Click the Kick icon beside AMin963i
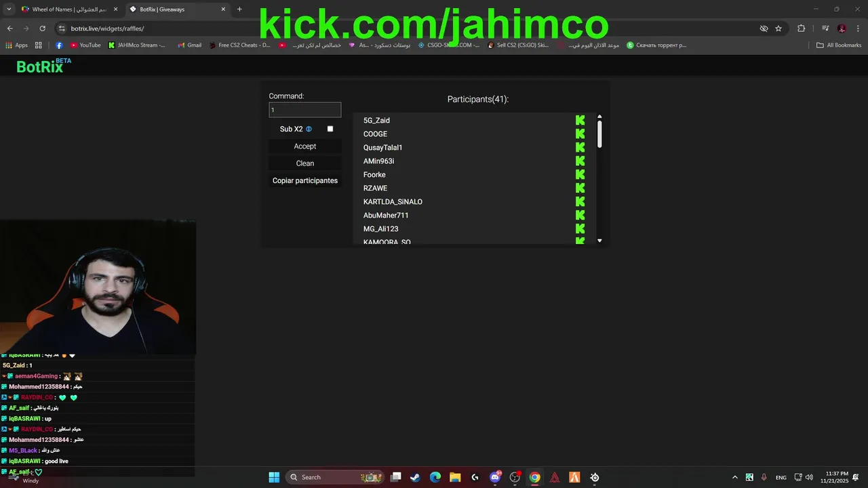 580,161
